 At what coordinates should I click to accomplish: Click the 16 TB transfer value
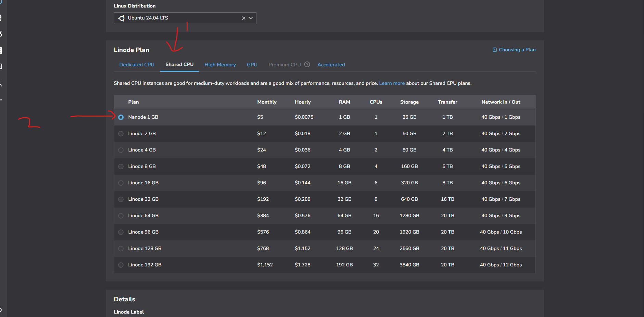tap(447, 199)
